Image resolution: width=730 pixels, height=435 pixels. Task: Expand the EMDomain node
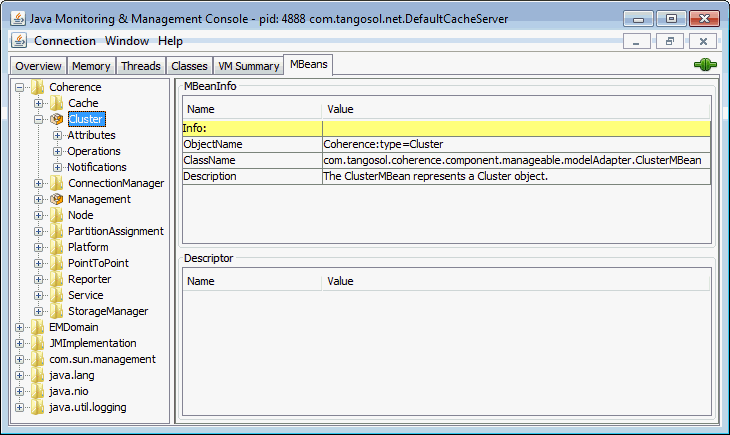[x=19, y=327]
